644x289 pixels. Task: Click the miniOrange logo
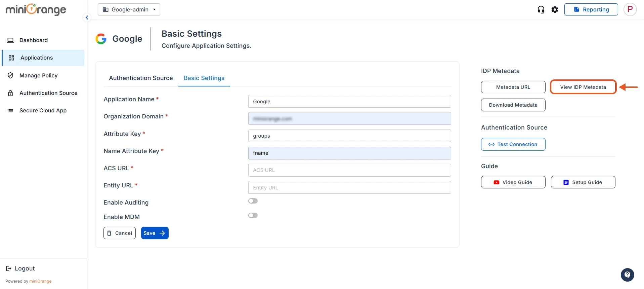(36, 10)
